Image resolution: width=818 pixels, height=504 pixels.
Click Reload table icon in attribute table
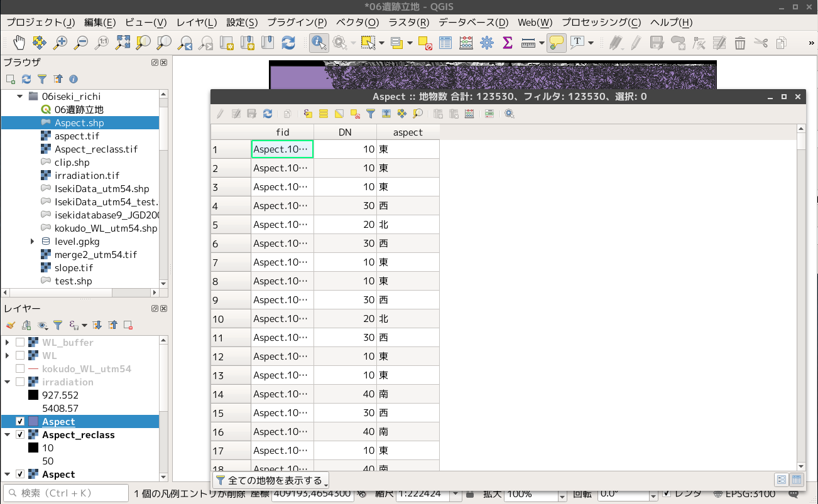pyautogui.click(x=268, y=114)
